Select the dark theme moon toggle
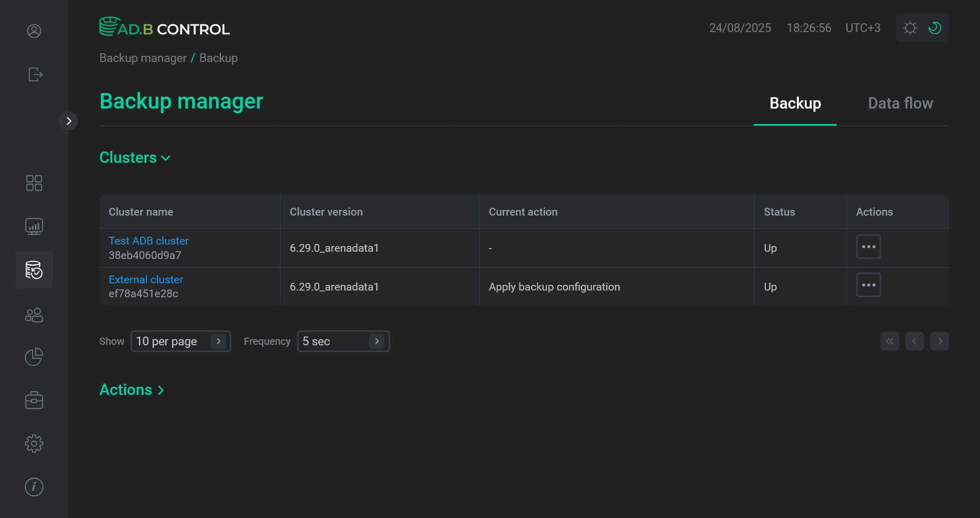 [934, 28]
